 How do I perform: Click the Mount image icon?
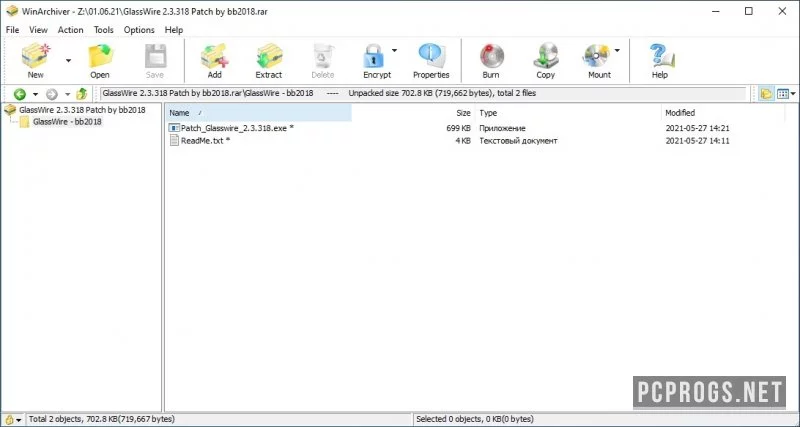pos(596,56)
